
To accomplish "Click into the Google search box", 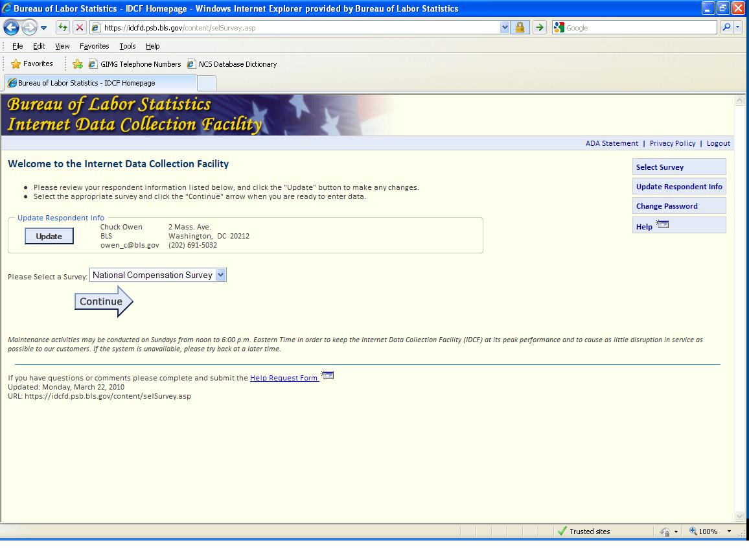I will pos(640,28).
